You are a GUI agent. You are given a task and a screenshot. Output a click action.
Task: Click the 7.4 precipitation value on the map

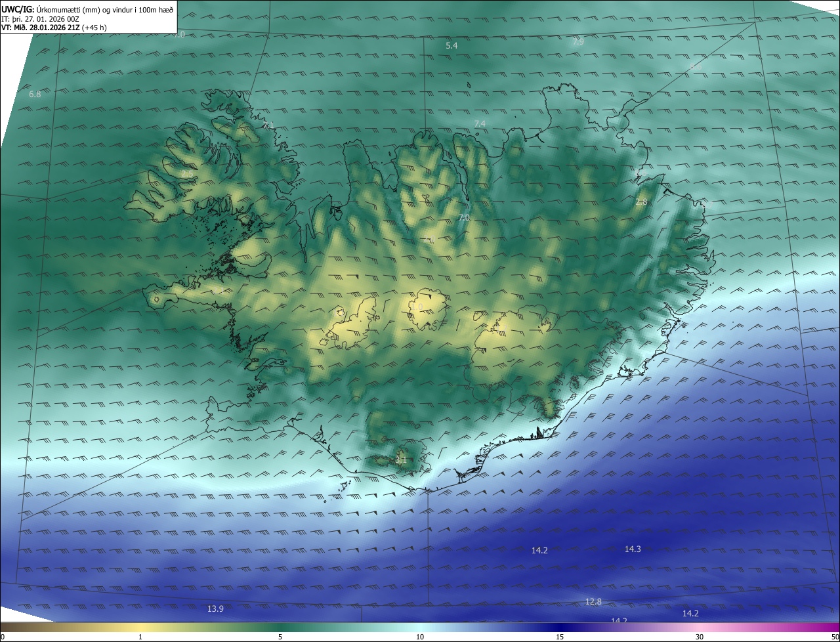(480, 123)
